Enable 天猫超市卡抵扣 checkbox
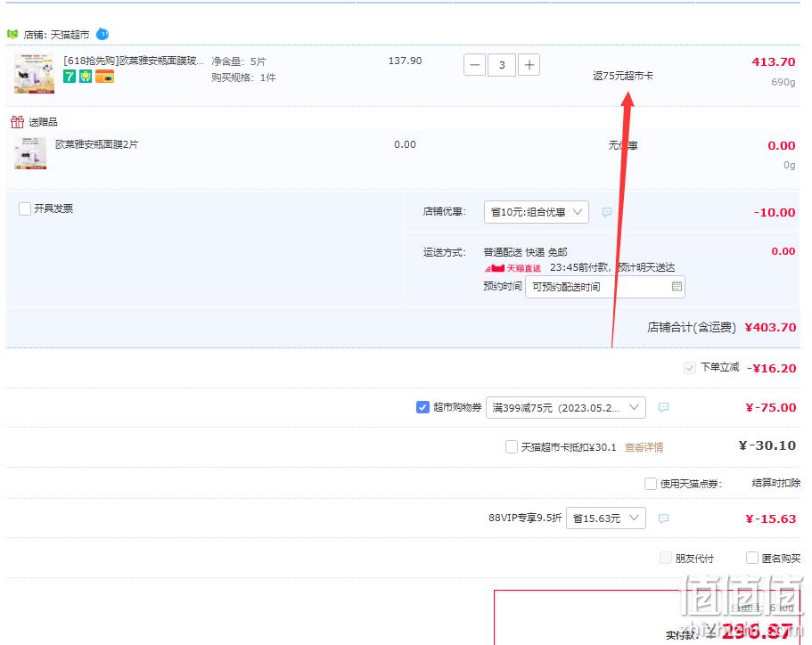Viewport: 812px width, 645px height. [x=511, y=446]
